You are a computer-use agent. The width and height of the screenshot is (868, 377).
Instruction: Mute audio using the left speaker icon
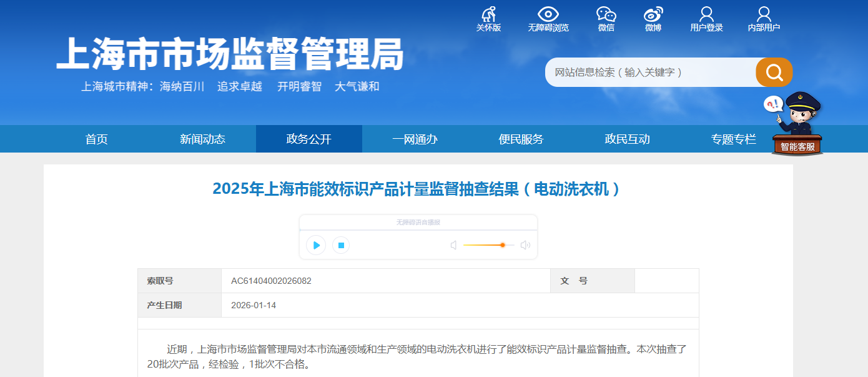(x=454, y=245)
